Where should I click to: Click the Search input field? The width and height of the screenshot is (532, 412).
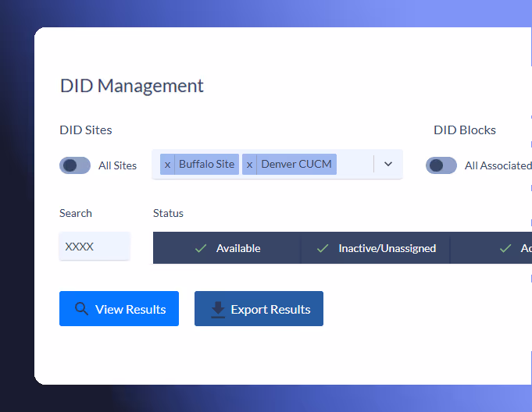(x=95, y=247)
